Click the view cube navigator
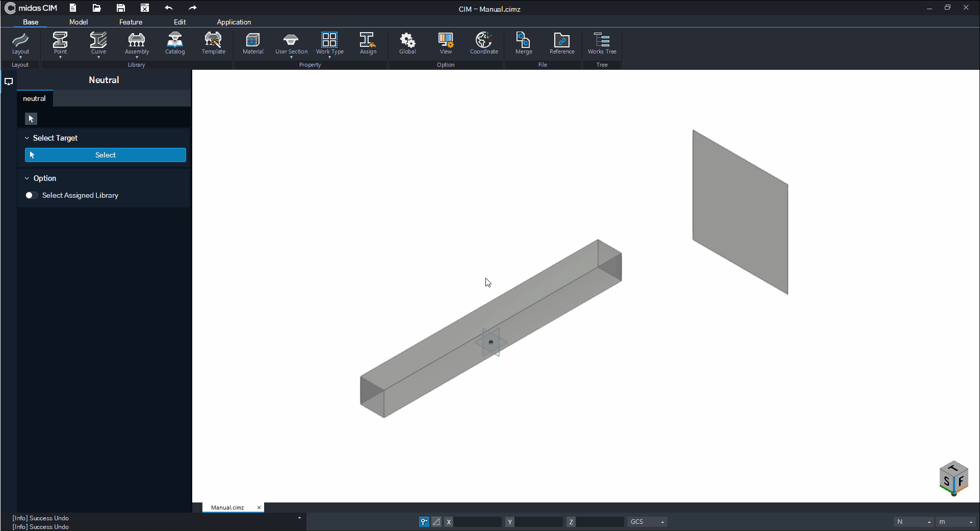Viewport: 980px width, 531px height. click(x=953, y=478)
